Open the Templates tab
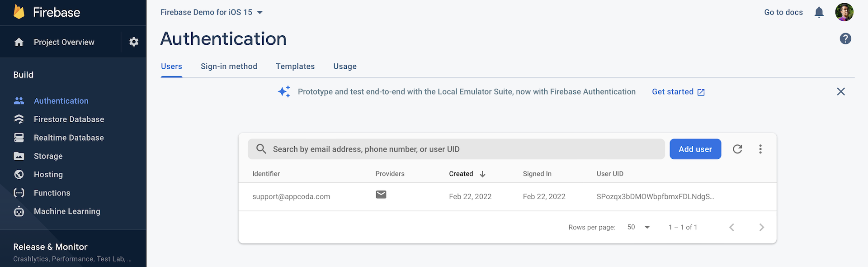This screenshot has height=267, width=868. (295, 67)
